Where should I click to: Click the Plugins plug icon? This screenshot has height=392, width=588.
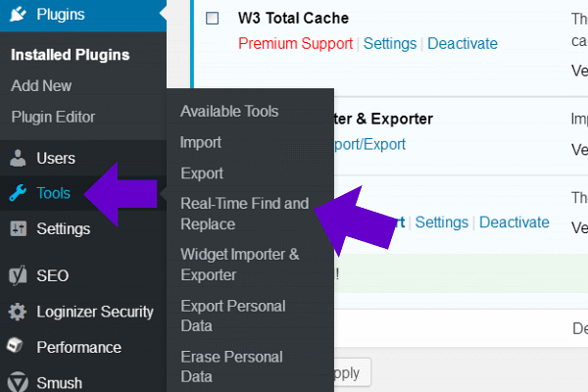(18, 15)
